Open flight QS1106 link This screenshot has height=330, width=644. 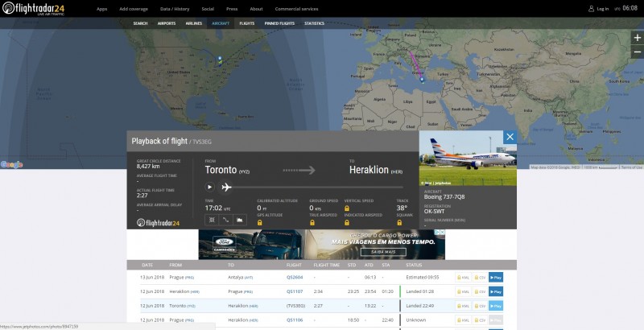295,320
